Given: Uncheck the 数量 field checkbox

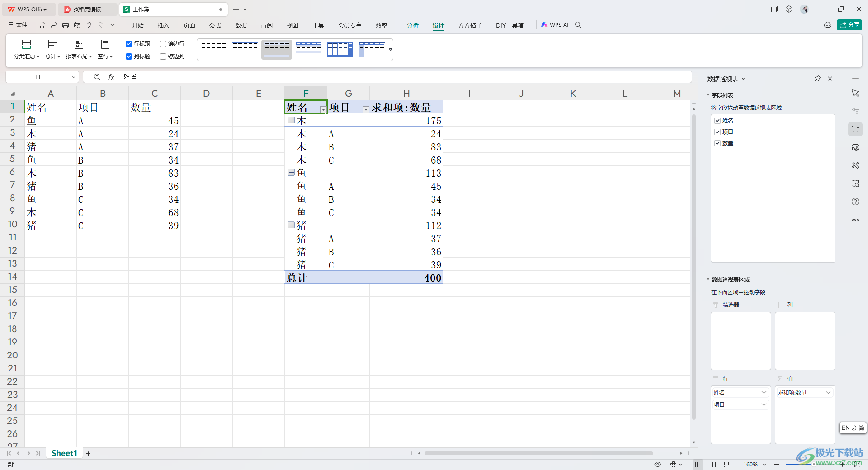Looking at the screenshot, I should point(717,143).
